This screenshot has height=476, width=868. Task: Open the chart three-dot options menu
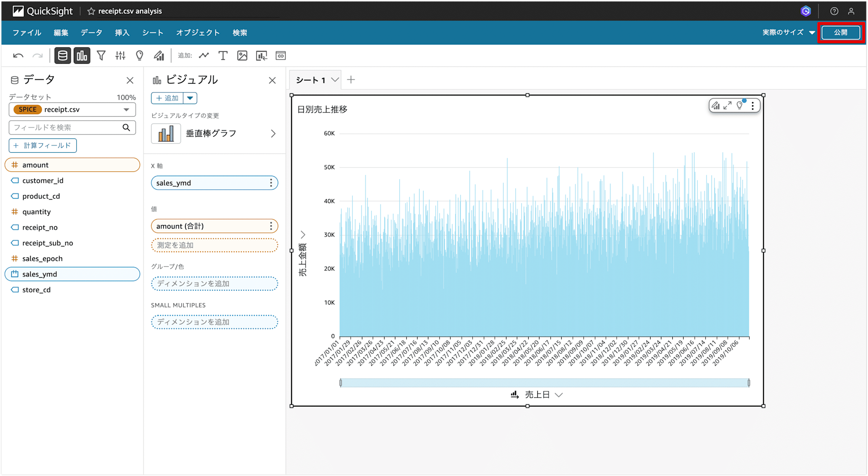753,105
